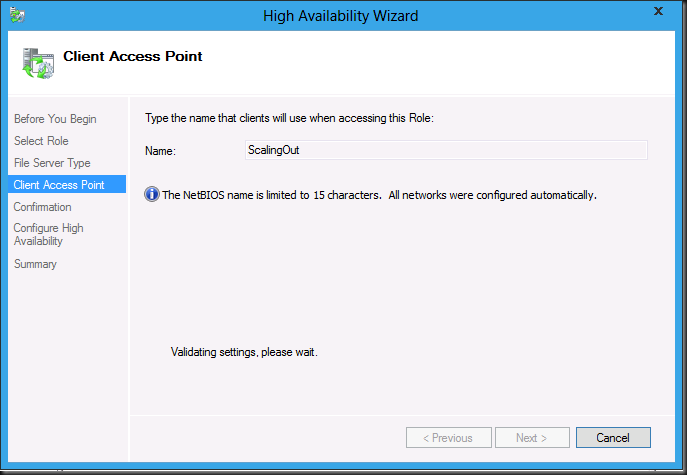Screen dimensions: 687x475
Task: Click the blue information icon beside NetBIOS message
Action: 152,194
